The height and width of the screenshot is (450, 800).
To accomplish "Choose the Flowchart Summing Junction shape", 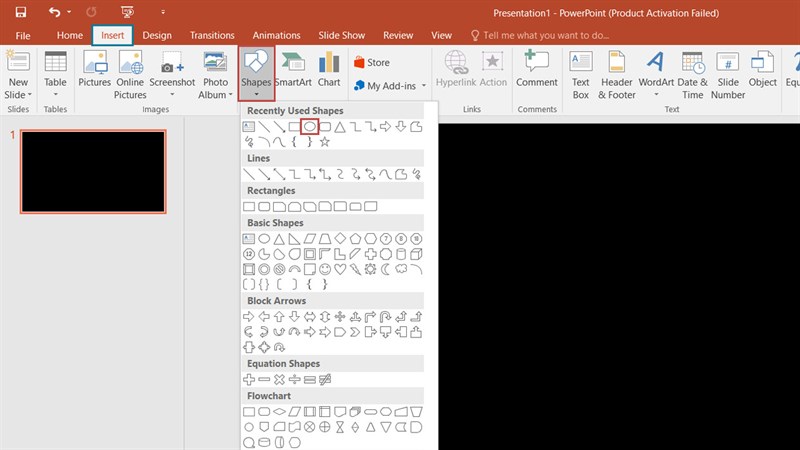I will coord(310,427).
